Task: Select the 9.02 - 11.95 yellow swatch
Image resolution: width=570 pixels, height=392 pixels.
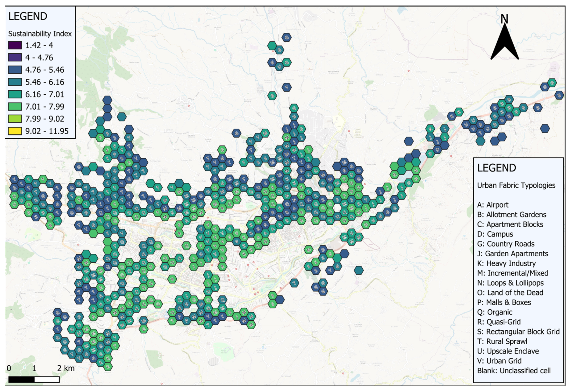Action: (15, 131)
